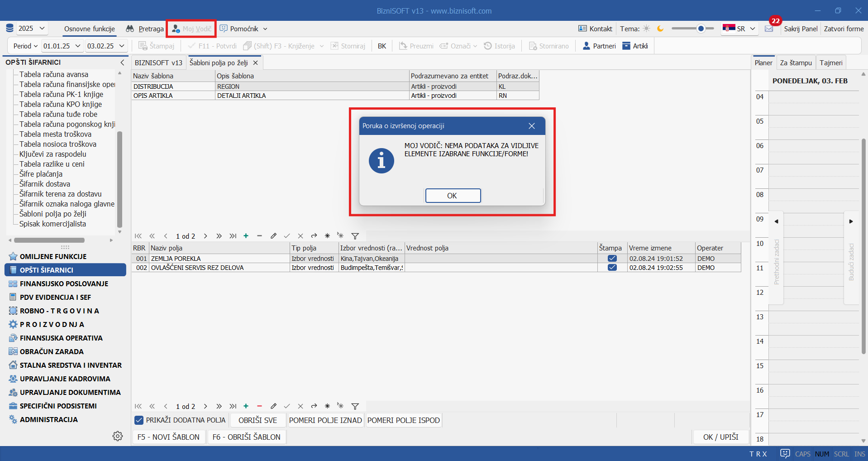Switch to the Tajmeri tab
This screenshot has height=461, width=868.
831,63
